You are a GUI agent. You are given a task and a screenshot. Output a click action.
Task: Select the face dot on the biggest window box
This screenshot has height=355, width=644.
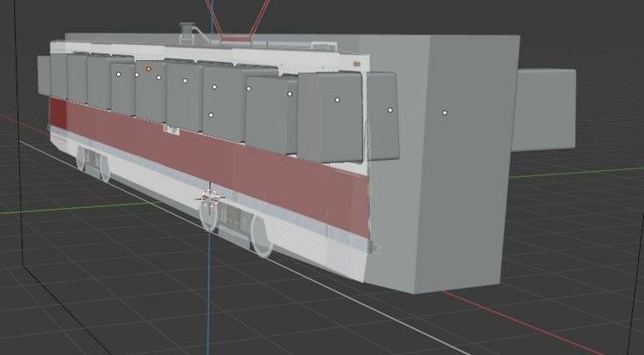(337, 100)
